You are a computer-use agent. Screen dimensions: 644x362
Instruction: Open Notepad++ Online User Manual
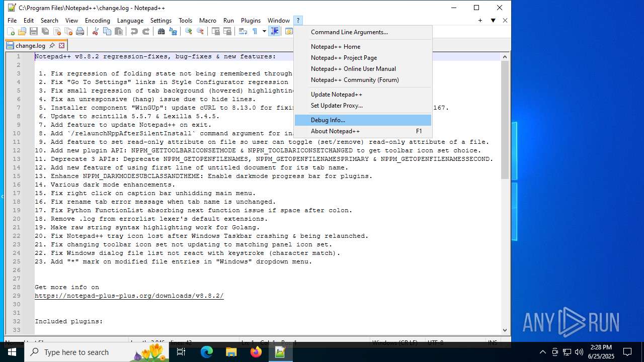[x=363, y=69]
